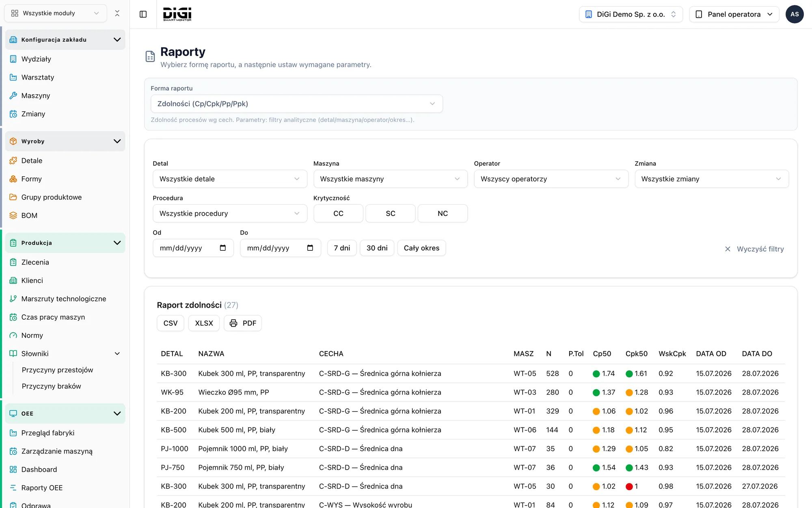Export report as XLSX
Screen dimensions: 812x508
[x=204, y=323]
